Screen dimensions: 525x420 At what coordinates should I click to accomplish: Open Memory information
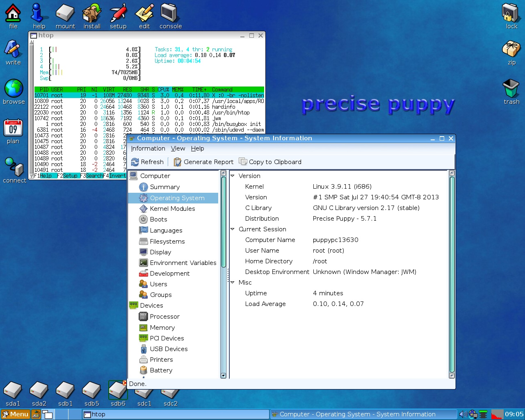pyautogui.click(x=162, y=328)
